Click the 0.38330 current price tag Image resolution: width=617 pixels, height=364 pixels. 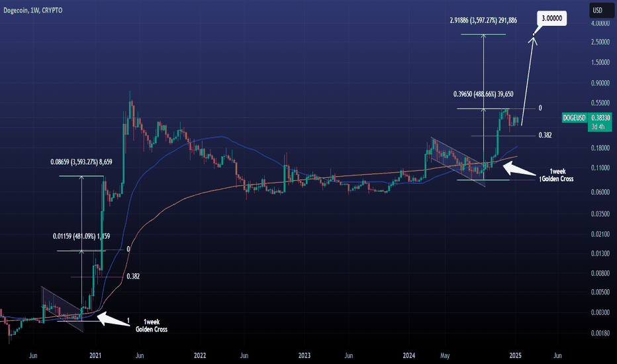[600, 118]
